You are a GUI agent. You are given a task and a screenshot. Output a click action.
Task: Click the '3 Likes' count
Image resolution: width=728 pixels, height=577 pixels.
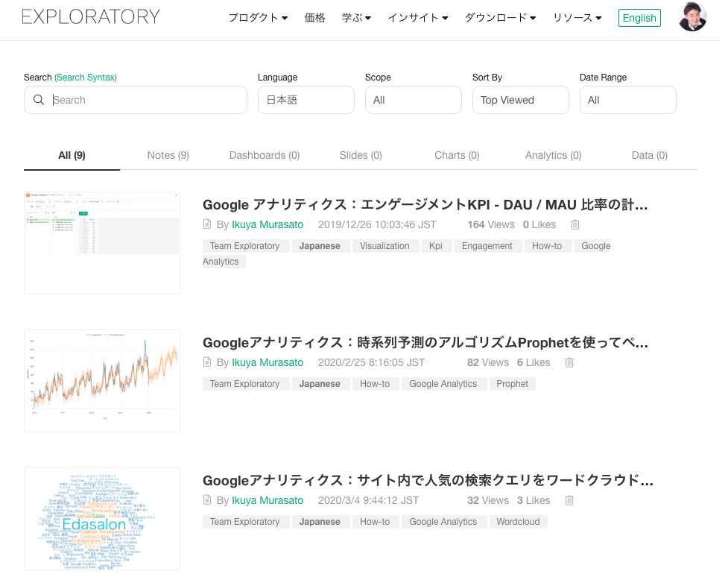coord(534,501)
